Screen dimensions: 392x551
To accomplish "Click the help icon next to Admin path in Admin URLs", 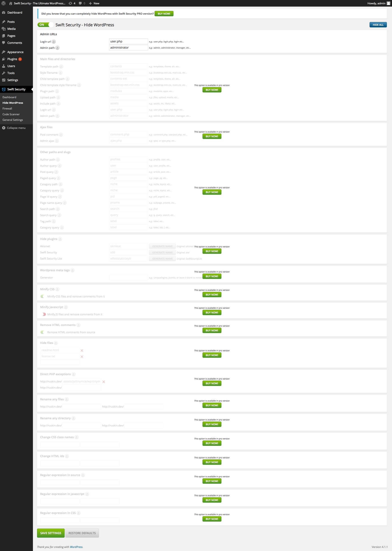I will [x=57, y=48].
